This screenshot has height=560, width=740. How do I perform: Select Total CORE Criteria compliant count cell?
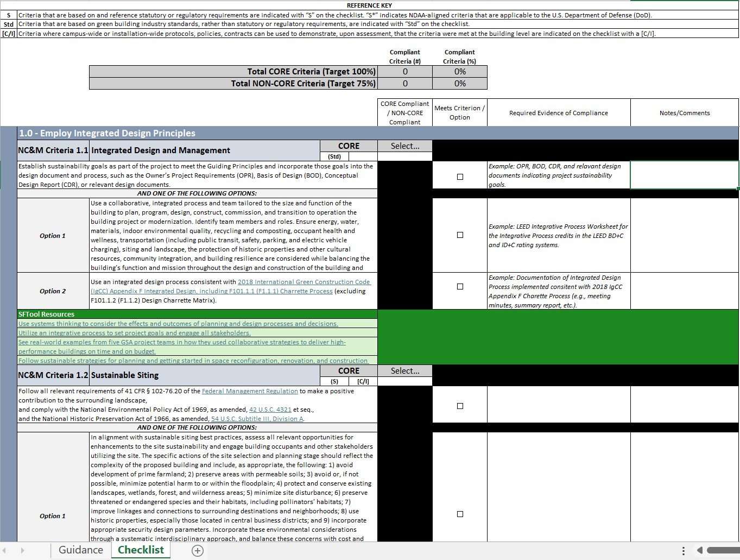pos(405,72)
